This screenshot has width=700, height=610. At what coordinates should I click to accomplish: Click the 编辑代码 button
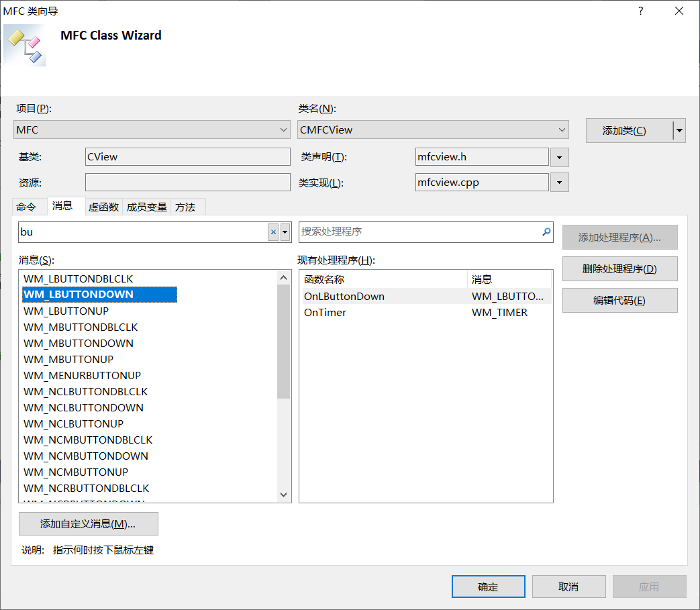619,300
